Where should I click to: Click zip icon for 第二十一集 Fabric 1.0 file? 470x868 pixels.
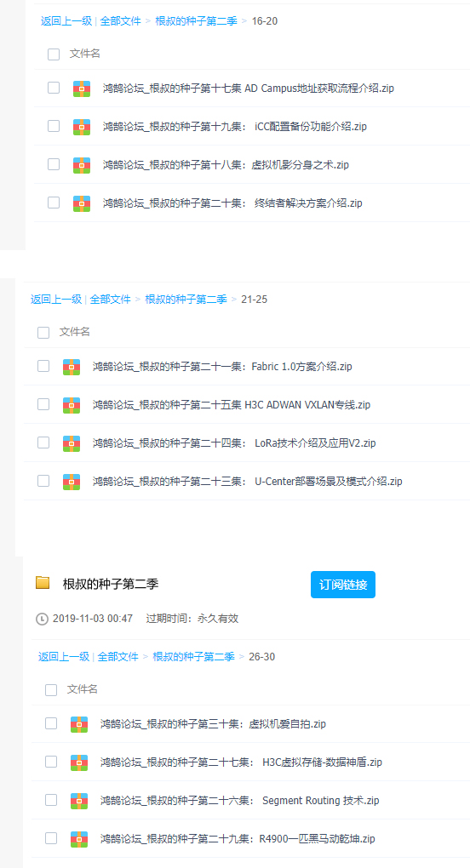72,367
